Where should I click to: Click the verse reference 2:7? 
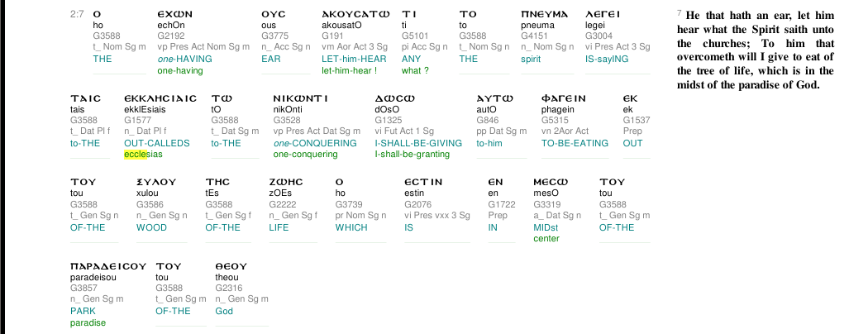[77, 14]
